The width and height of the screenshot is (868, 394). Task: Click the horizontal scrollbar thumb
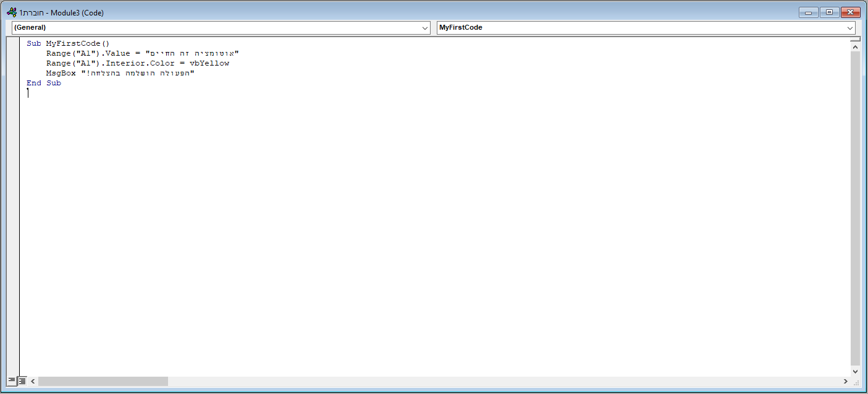pyautogui.click(x=103, y=382)
